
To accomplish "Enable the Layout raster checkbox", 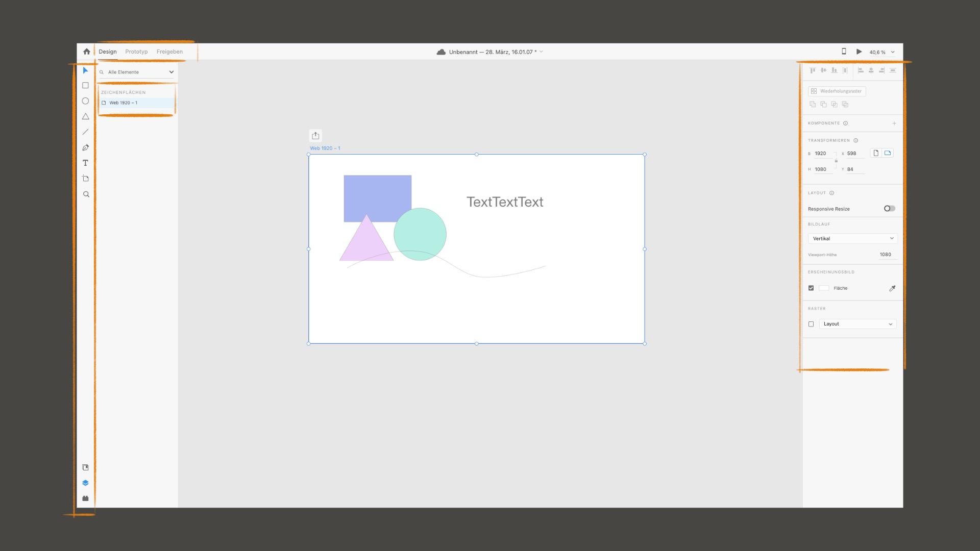I will [x=812, y=323].
